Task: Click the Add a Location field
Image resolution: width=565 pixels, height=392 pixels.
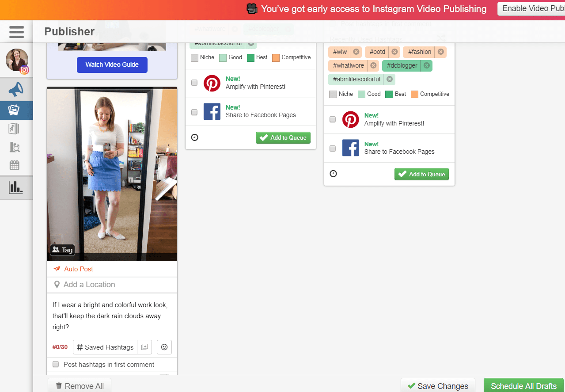Action: [112, 285]
